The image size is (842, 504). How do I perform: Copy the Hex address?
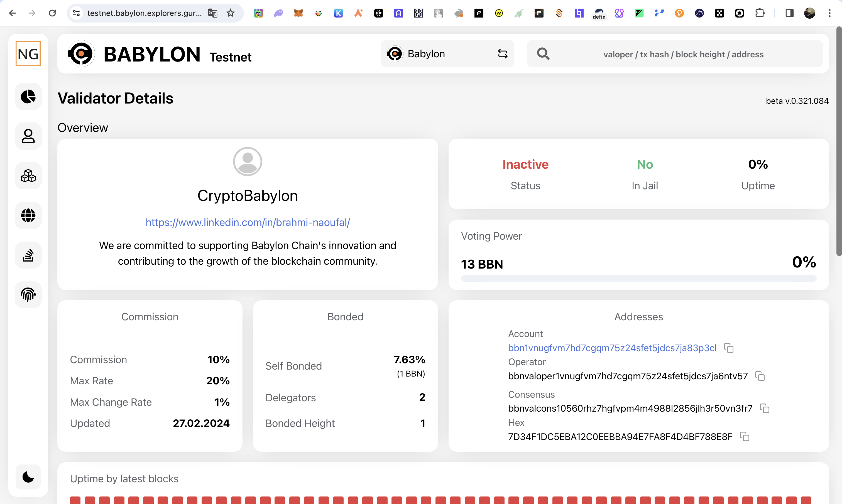tap(745, 436)
